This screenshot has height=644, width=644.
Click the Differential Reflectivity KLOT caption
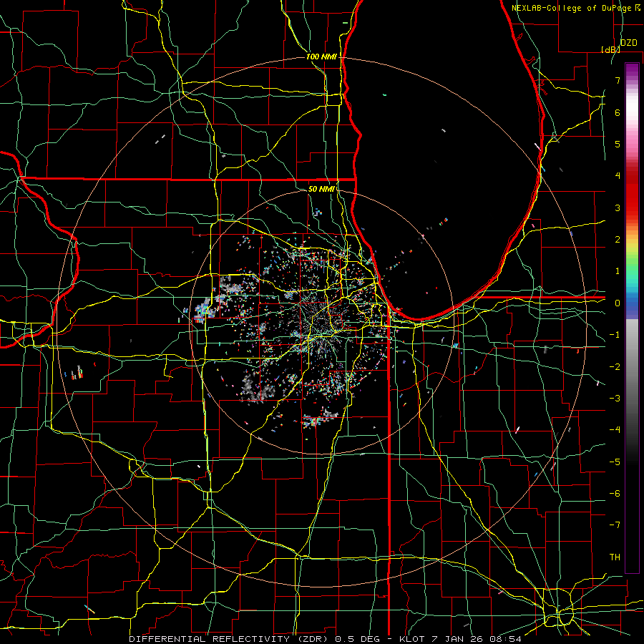(325, 639)
